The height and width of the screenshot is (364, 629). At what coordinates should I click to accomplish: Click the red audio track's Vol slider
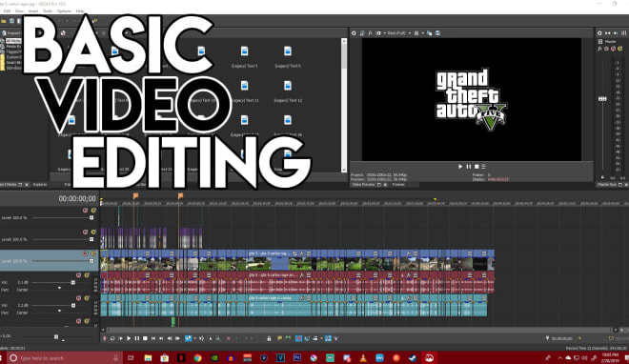(x=73, y=283)
